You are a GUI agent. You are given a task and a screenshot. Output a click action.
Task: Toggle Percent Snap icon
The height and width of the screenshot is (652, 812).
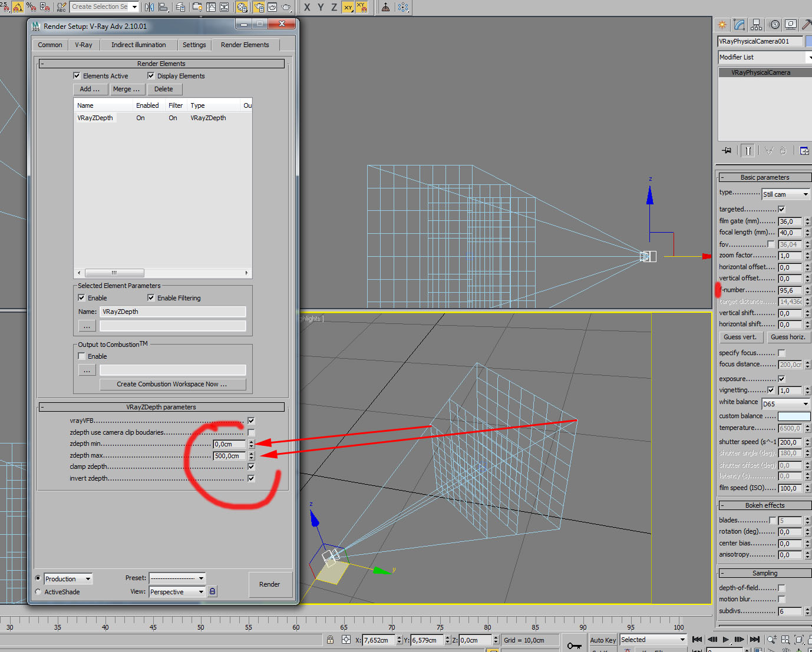(x=31, y=7)
